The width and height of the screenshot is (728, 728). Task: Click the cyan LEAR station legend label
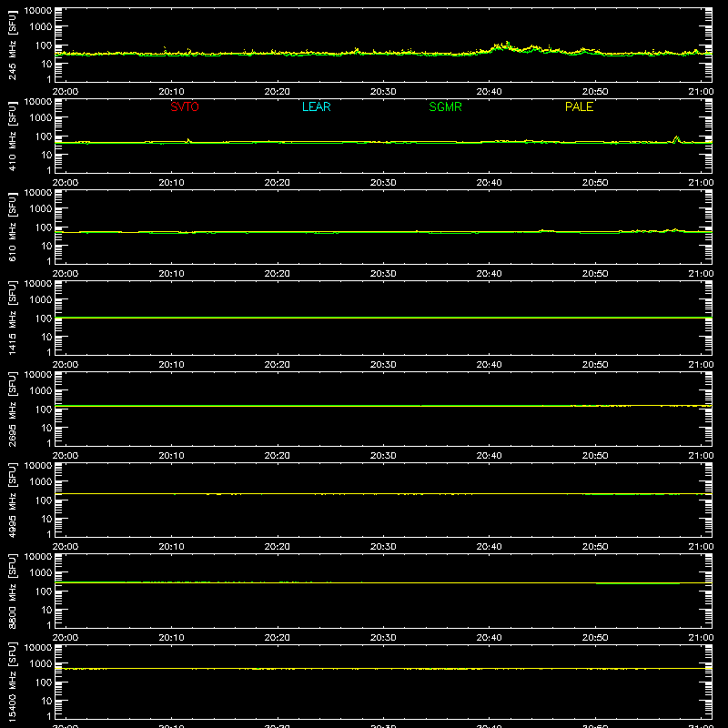(316, 106)
